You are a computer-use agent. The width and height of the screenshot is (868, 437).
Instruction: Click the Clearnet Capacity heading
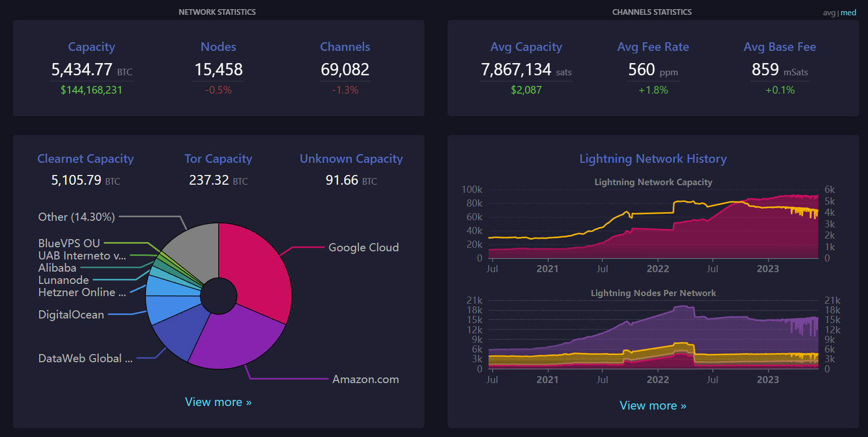(x=85, y=159)
